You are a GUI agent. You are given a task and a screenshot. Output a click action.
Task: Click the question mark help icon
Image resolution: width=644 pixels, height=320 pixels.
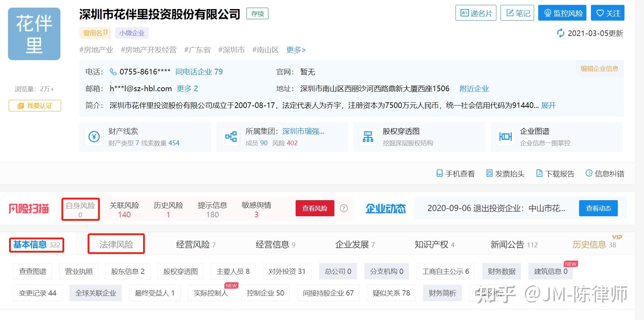click(344, 209)
